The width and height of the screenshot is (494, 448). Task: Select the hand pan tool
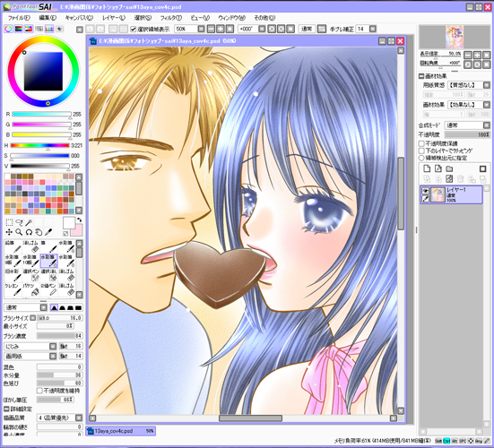[39, 232]
